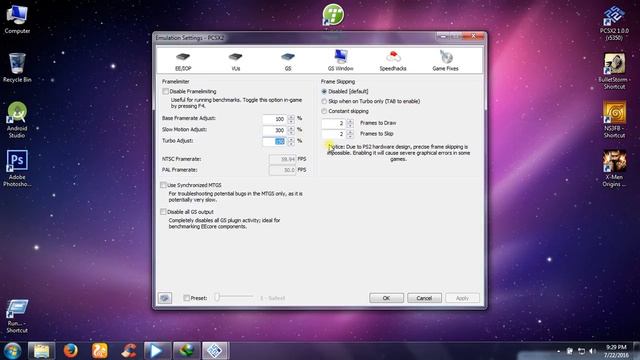The width and height of the screenshot is (640, 360).
Task: Click the Turbo Adjust value field
Action: (274, 141)
